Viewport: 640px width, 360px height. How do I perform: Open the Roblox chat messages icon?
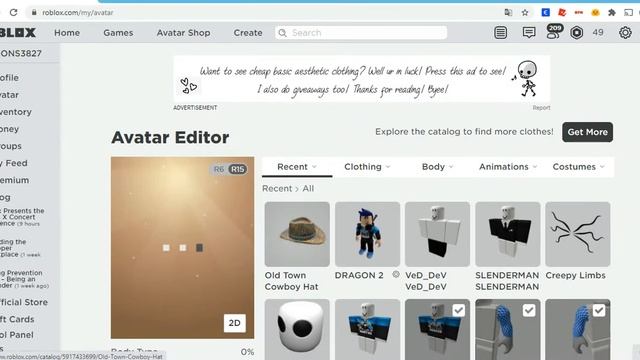pos(529,33)
